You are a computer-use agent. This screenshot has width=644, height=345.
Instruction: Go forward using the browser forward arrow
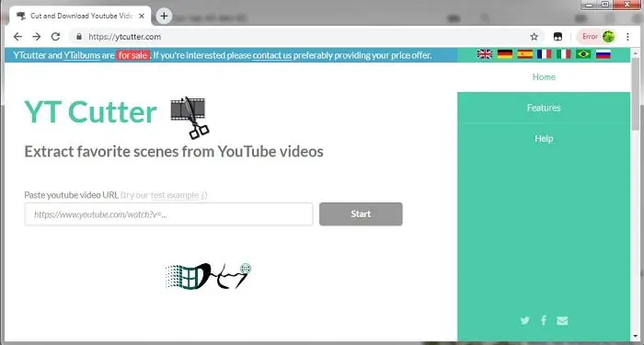[37, 37]
